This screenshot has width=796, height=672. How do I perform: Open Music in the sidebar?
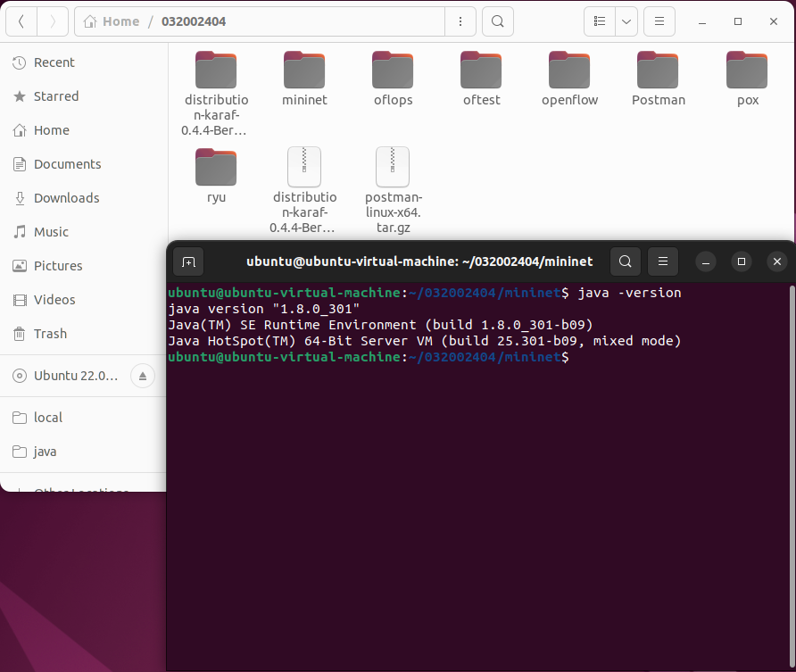coord(84,232)
